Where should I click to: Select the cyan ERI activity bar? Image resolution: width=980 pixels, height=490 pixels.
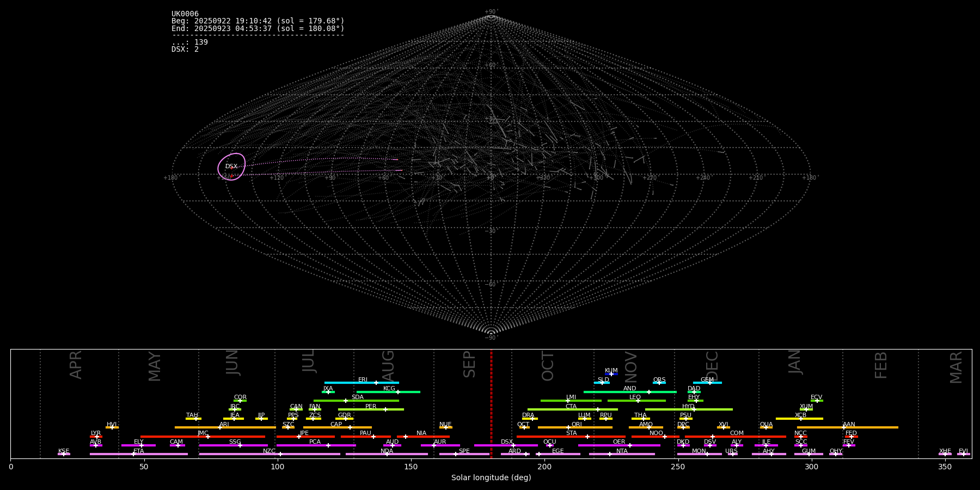(x=362, y=383)
